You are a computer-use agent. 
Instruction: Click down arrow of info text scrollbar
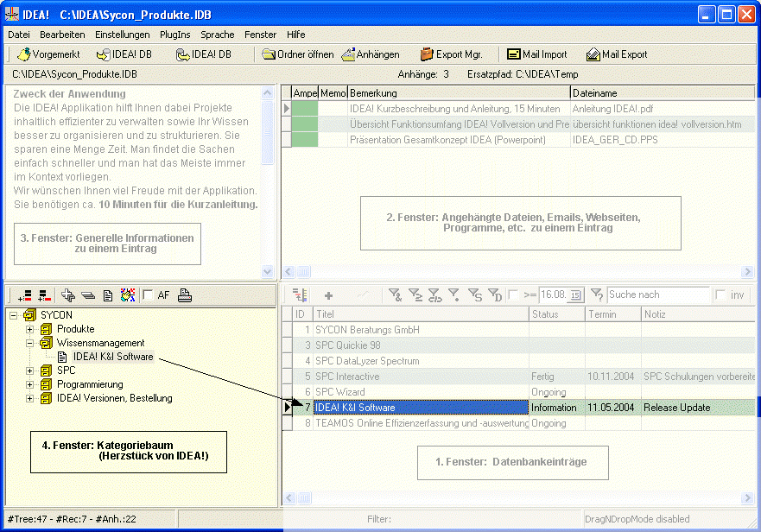[x=268, y=272]
